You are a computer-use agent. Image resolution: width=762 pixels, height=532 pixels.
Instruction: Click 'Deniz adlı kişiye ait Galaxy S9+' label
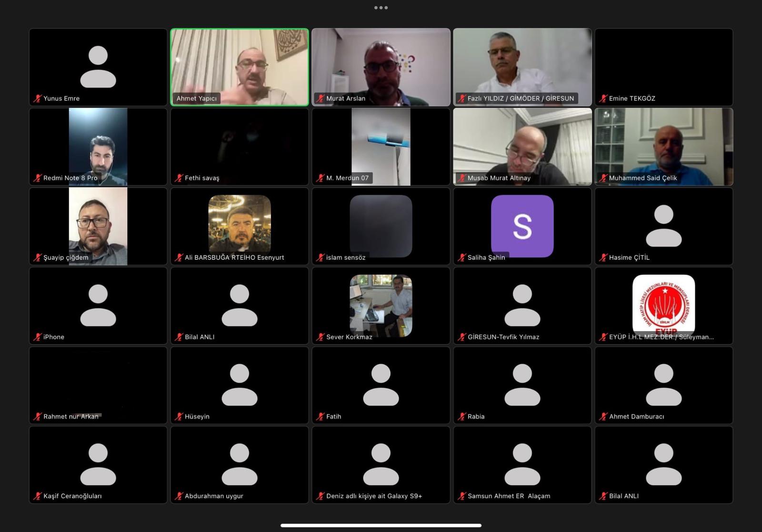click(374, 496)
